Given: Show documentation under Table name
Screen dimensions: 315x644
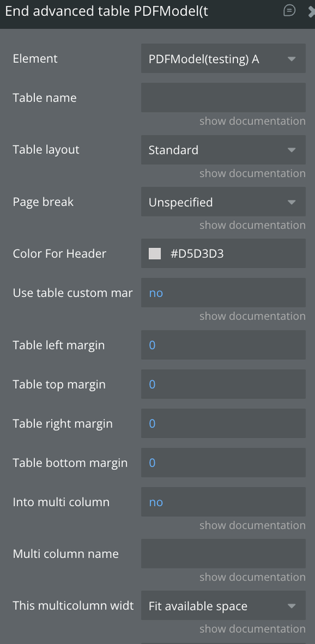Looking at the screenshot, I should (x=253, y=121).
